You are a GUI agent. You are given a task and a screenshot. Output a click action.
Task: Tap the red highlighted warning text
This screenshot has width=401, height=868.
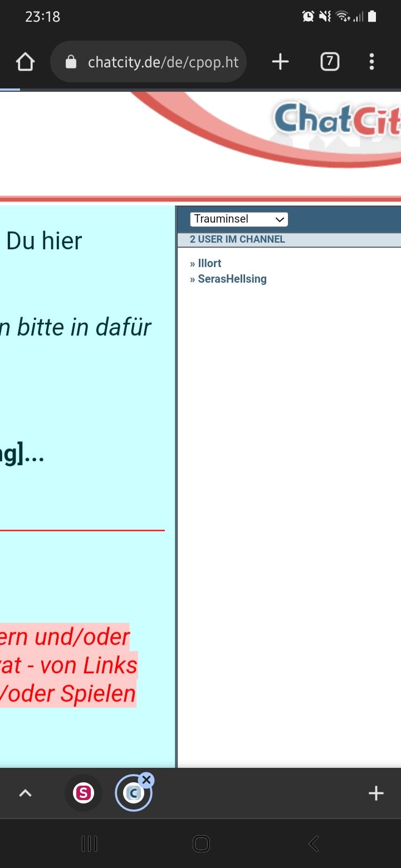[67, 665]
